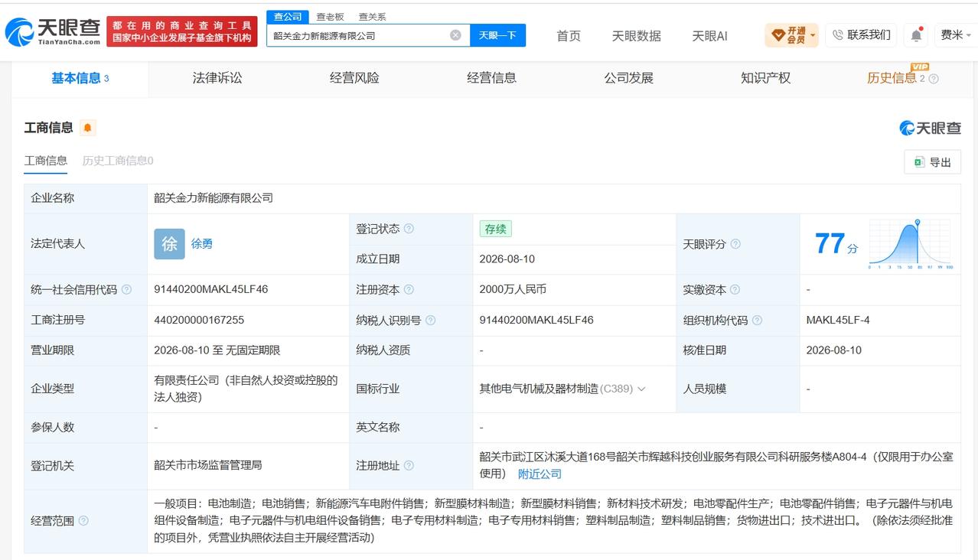
Task: Click the help icon next to 注册地址
Action: (409, 465)
